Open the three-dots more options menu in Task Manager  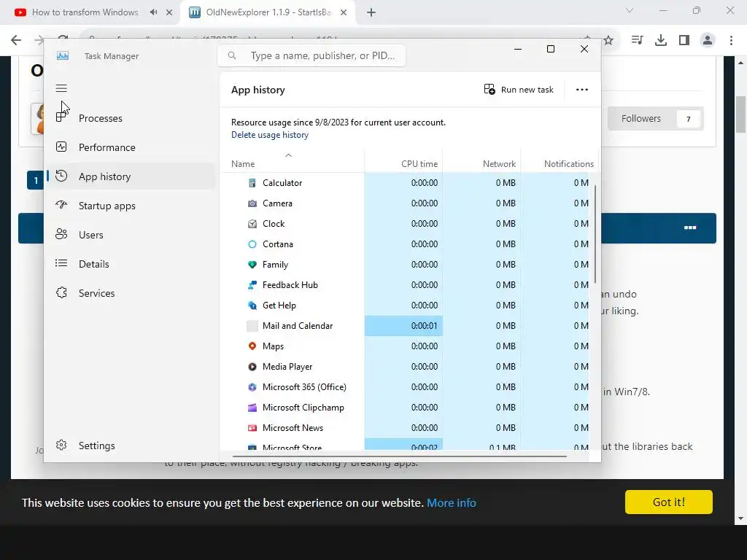[x=581, y=90]
